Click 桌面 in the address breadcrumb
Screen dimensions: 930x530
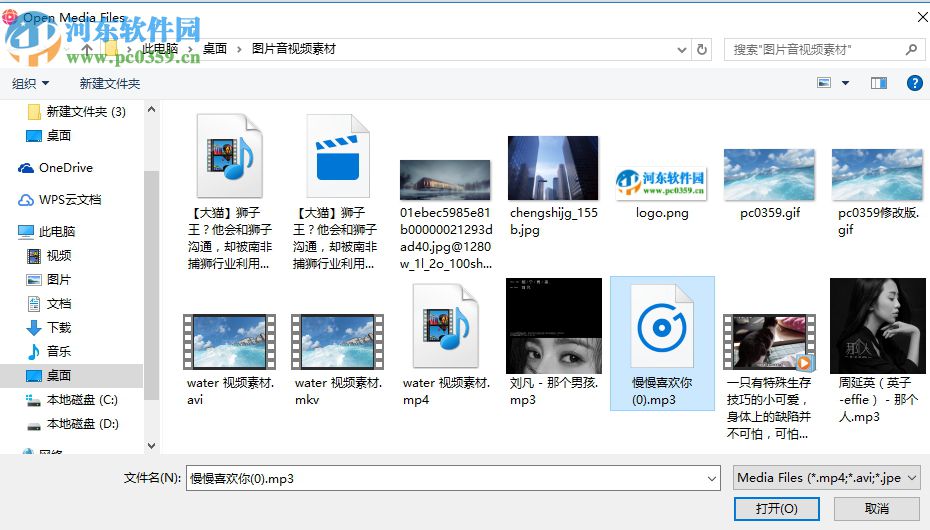coord(215,49)
